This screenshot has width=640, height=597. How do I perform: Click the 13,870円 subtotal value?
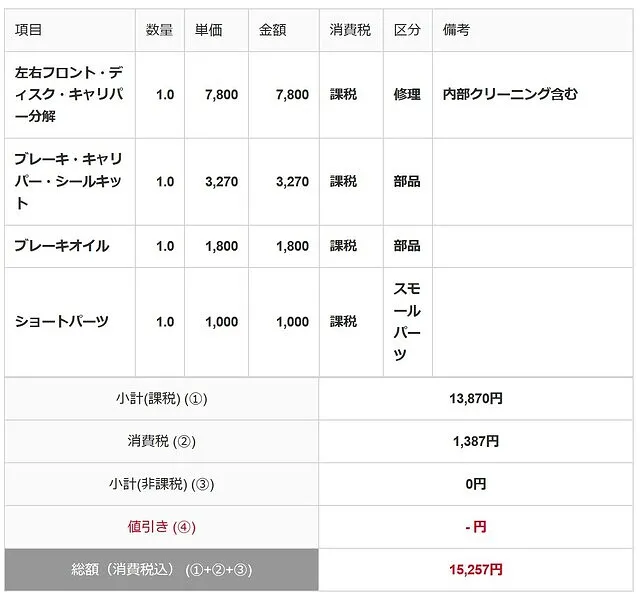(x=476, y=398)
